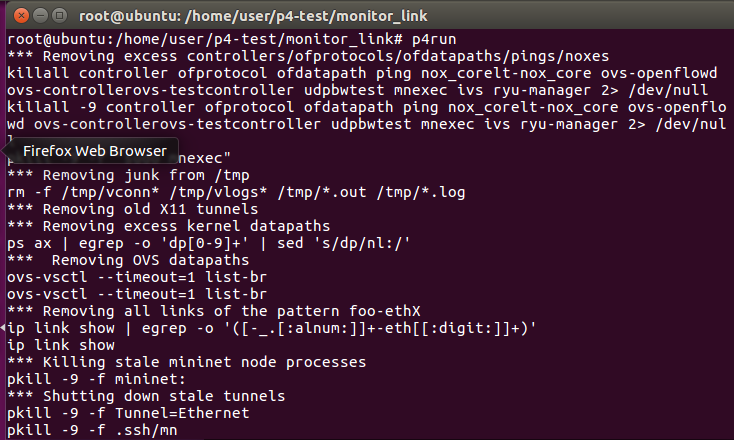734x440 pixels.
Task: Click the 'pkill -9 -f .ssh/mn' line
Action: pyautogui.click(x=92, y=430)
